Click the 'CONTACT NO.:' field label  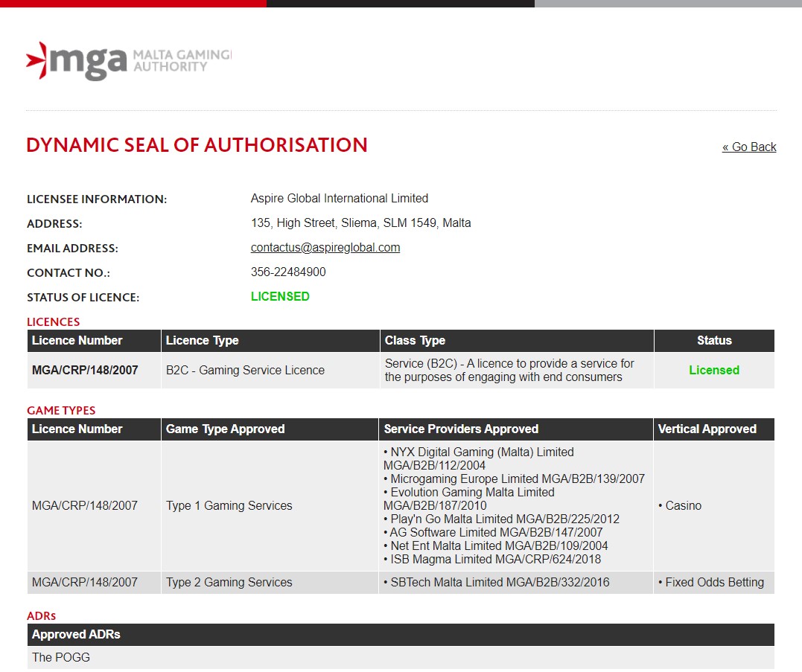coord(68,273)
